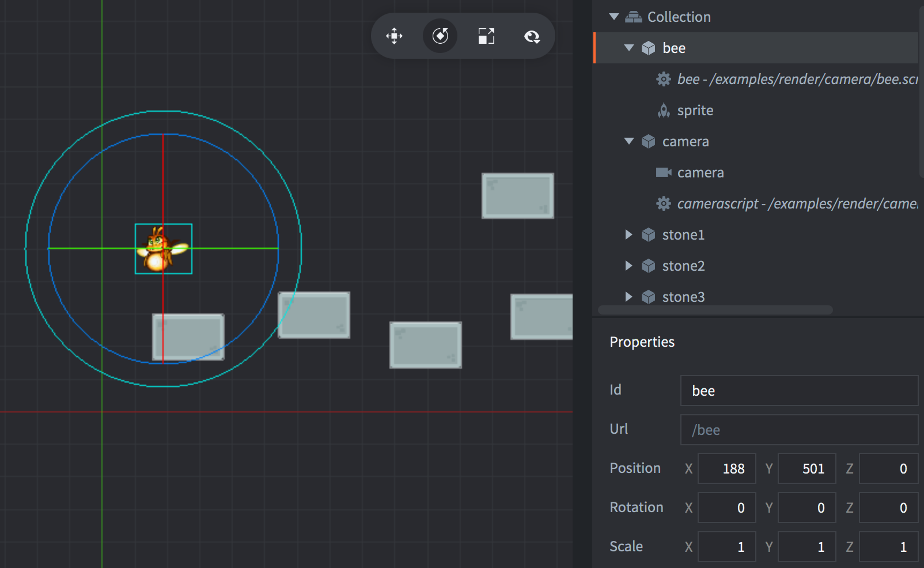This screenshot has width=924, height=568.
Task: Click the Id field containing bee
Action: (x=798, y=391)
